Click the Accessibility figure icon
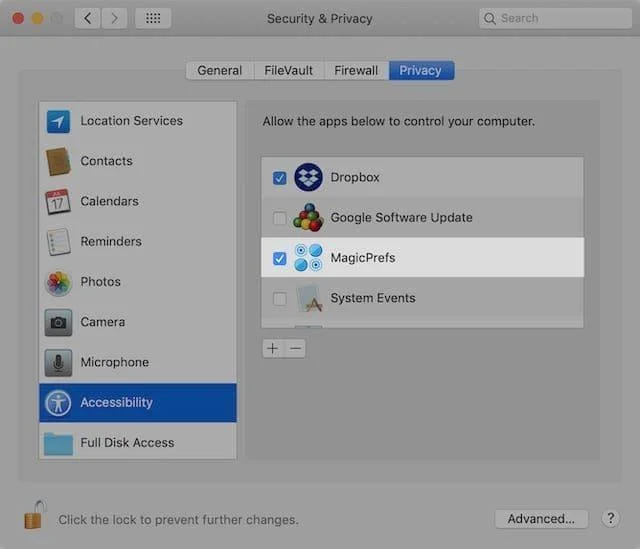The width and height of the screenshot is (640, 549). tap(58, 403)
